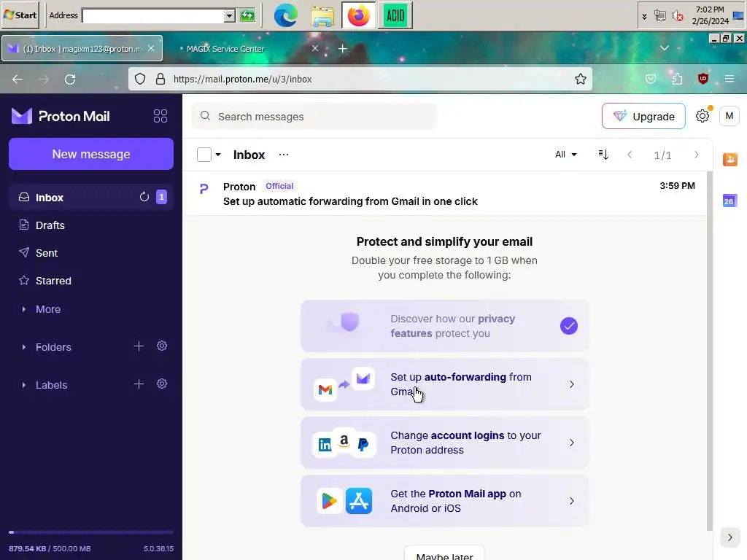747x560 pixels.
Task: Open the Calendar side panel icon
Action: pyautogui.click(x=729, y=201)
